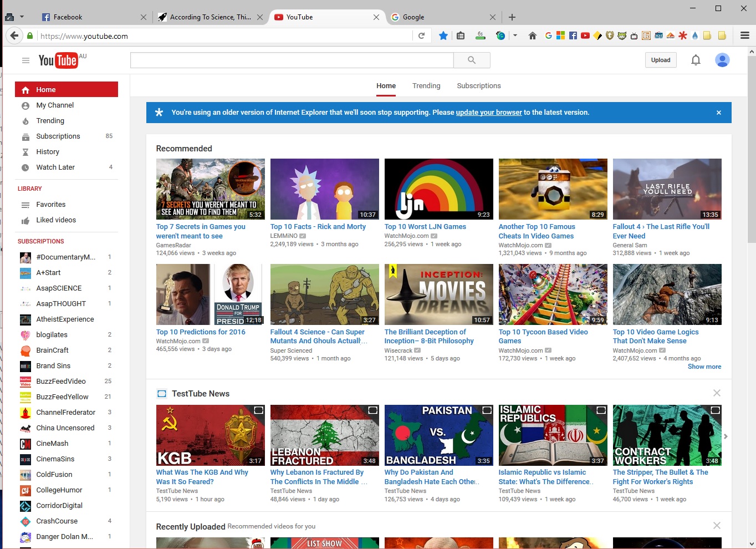The image size is (756, 549).
Task: Click the YouTube search input field
Action: pyautogui.click(x=292, y=60)
